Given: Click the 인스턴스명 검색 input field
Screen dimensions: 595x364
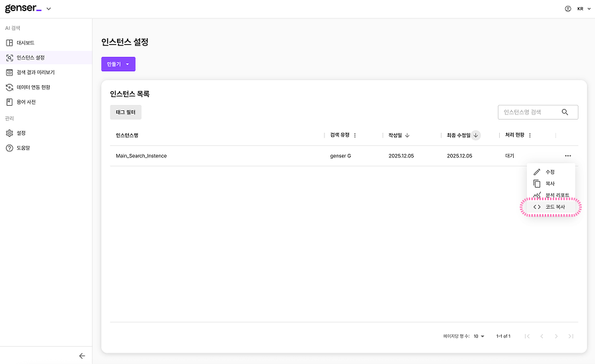Looking at the screenshot, I should tap(529, 112).
